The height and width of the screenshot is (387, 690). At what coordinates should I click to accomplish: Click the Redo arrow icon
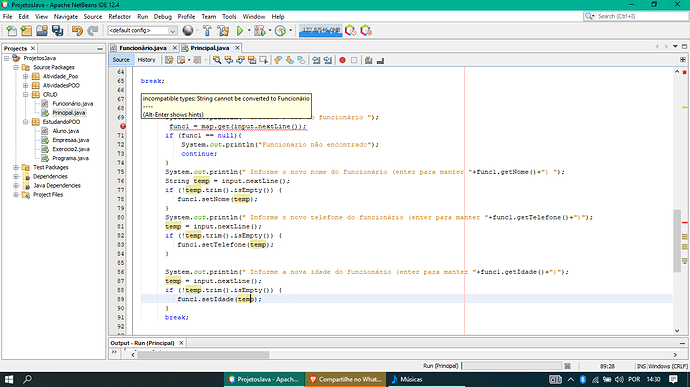[92, 31]
